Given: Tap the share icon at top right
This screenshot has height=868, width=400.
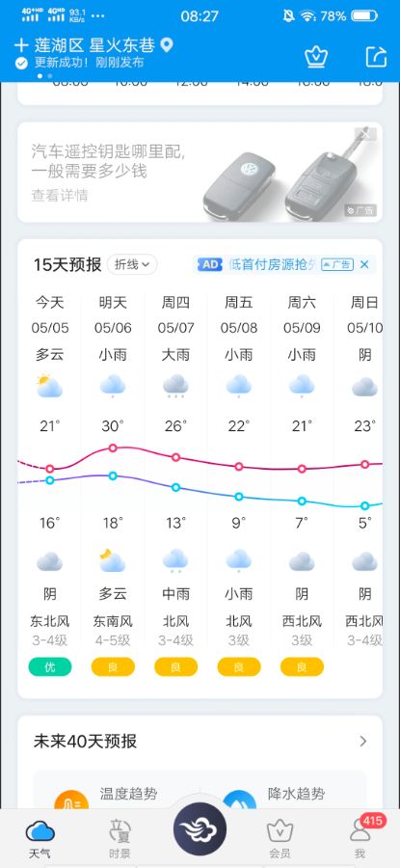Looking at the screenshot, I should point(376,57).
